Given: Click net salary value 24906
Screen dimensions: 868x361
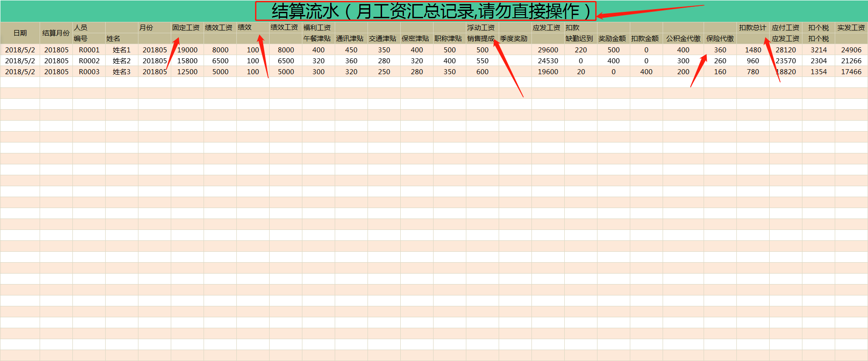Looking at the screenshot, I should point(851,50).
